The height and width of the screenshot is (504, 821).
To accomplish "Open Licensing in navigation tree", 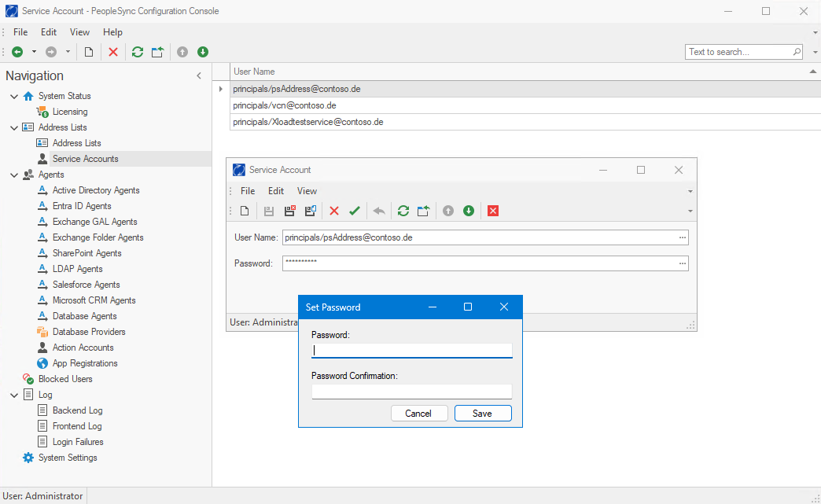I will click(70, 112).
